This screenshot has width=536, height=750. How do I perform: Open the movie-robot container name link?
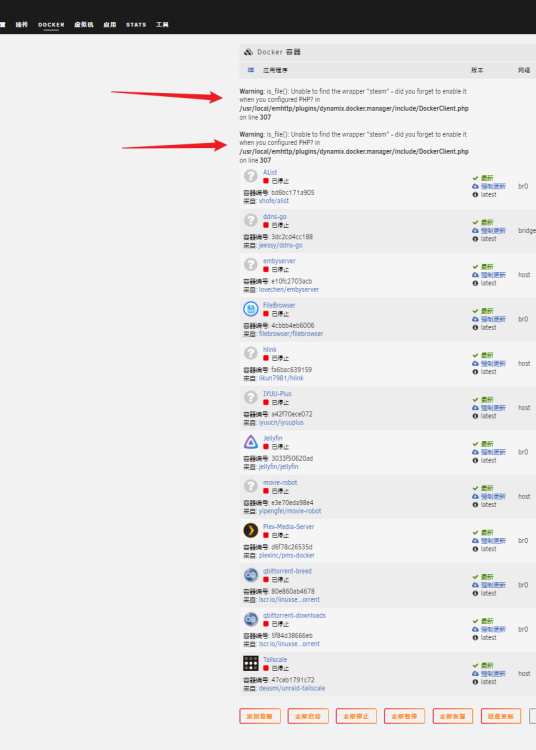(x=280, y=483)
